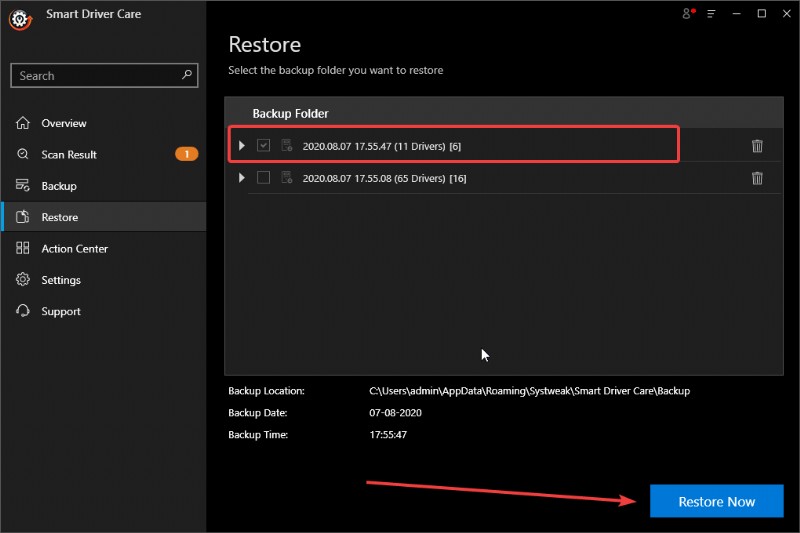Open the Action Center section
Screen dimensions: 800x533
click(104, 248)
